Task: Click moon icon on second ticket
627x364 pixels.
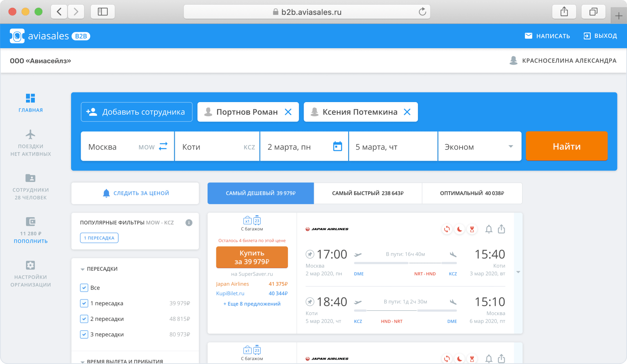Action: click(x=460, y=359)
